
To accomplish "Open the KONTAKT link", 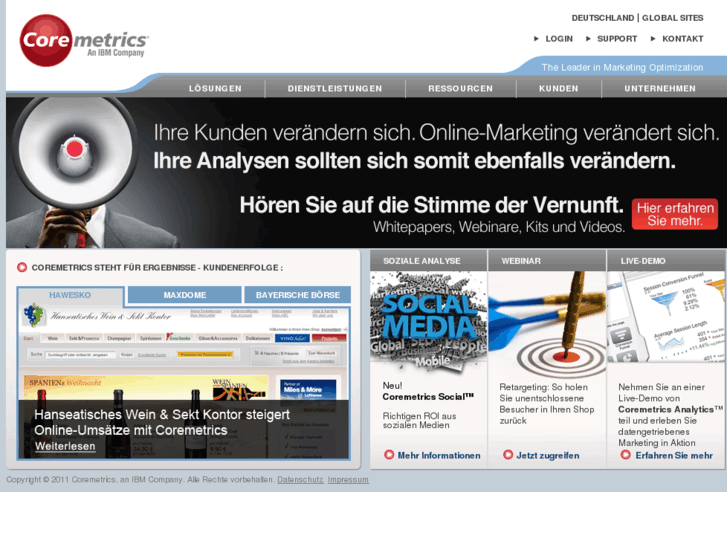I will [x=682, y=39].
